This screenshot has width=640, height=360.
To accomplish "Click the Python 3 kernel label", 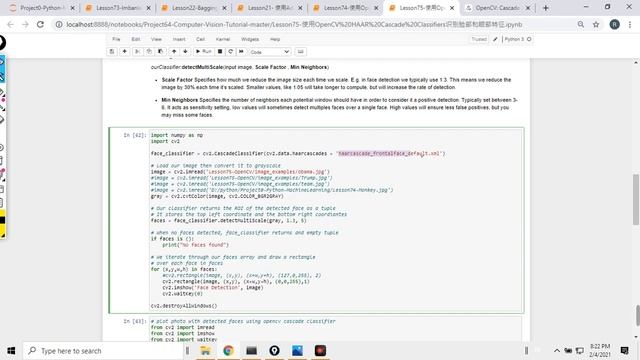I will pyautogui.click(x=514, y=39).
